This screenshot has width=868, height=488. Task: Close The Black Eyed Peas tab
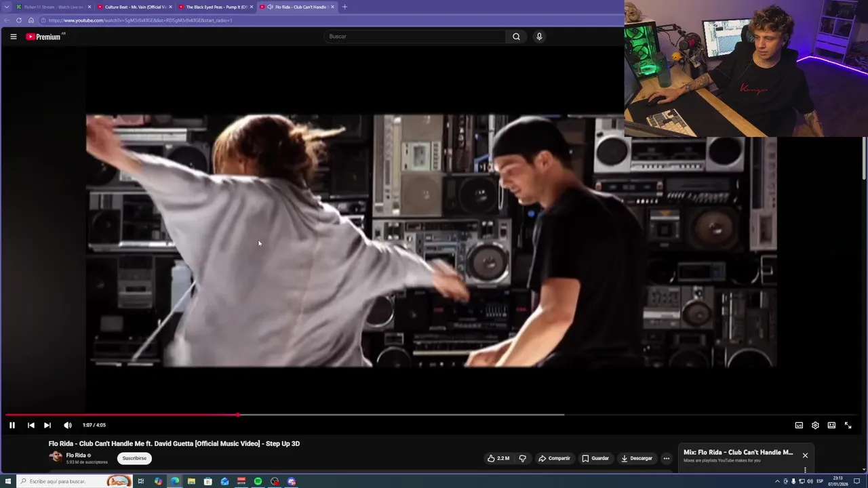pyautogui.click(x=252, y=7)
